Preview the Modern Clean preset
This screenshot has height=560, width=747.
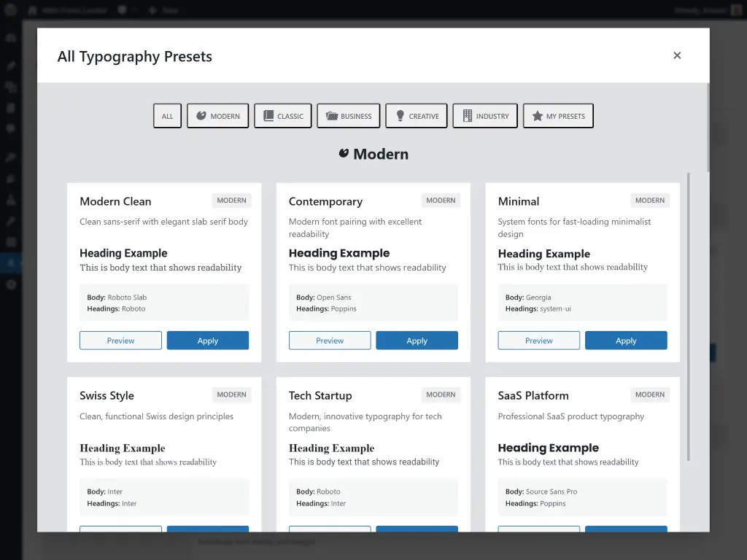(120, 340)
